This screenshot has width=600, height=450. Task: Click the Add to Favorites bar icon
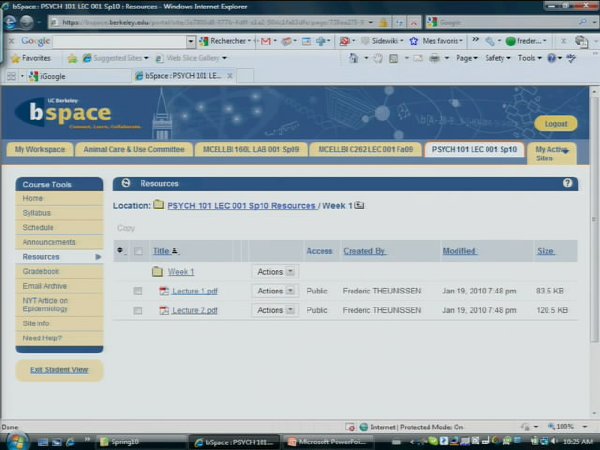pyautogui.click(x=72, y=58)
